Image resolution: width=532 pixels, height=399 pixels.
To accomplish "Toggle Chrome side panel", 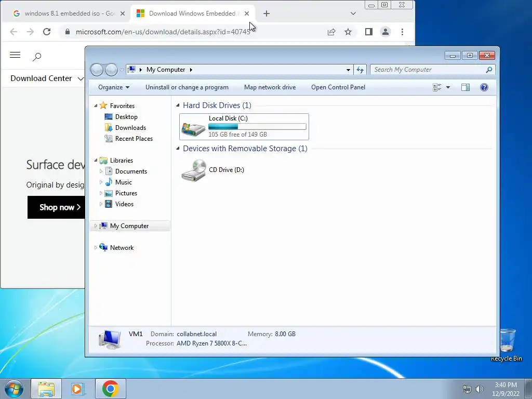I will point(369,32).
